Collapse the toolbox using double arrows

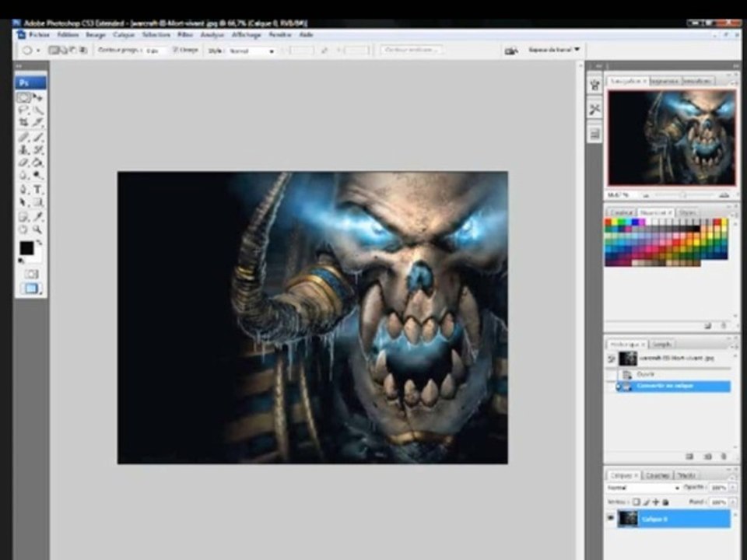(19, 66)
